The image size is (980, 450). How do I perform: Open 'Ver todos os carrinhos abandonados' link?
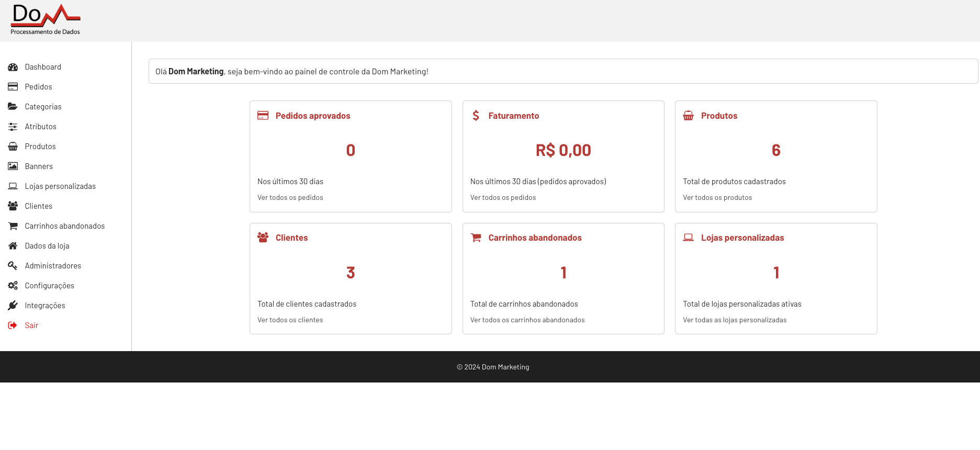pos(527,320)
